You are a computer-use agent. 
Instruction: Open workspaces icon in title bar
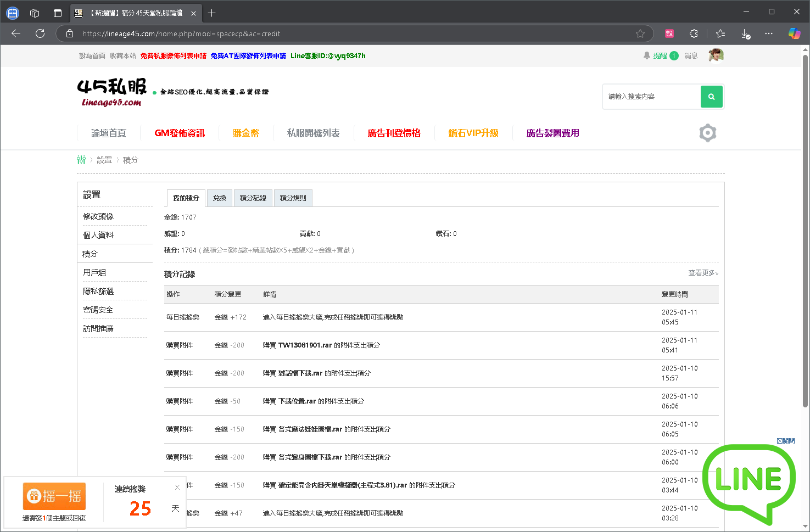(35, 13)
